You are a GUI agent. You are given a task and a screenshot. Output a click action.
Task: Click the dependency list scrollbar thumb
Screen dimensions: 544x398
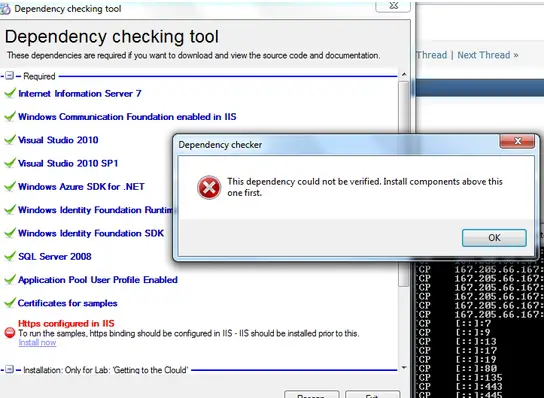point(404,184)
